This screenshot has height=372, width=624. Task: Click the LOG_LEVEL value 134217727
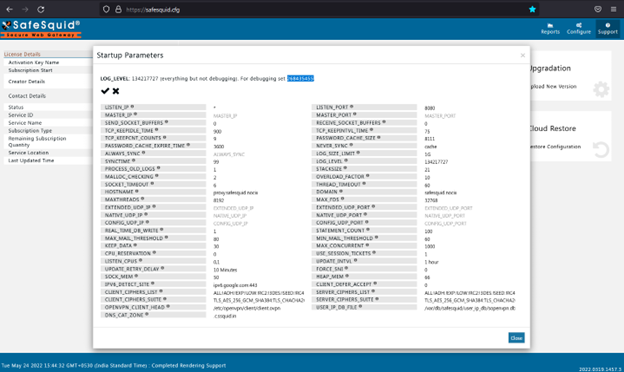[436, 162]
